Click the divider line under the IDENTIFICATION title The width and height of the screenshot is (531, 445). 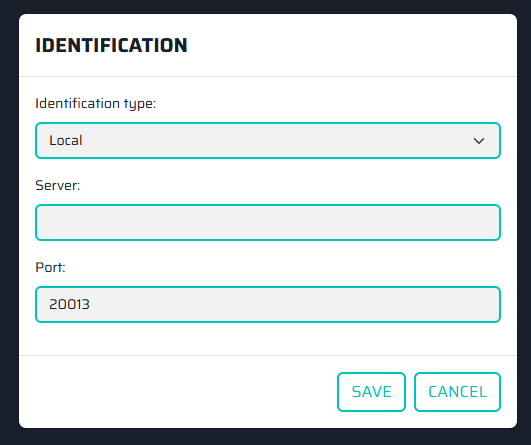point(268,77)
